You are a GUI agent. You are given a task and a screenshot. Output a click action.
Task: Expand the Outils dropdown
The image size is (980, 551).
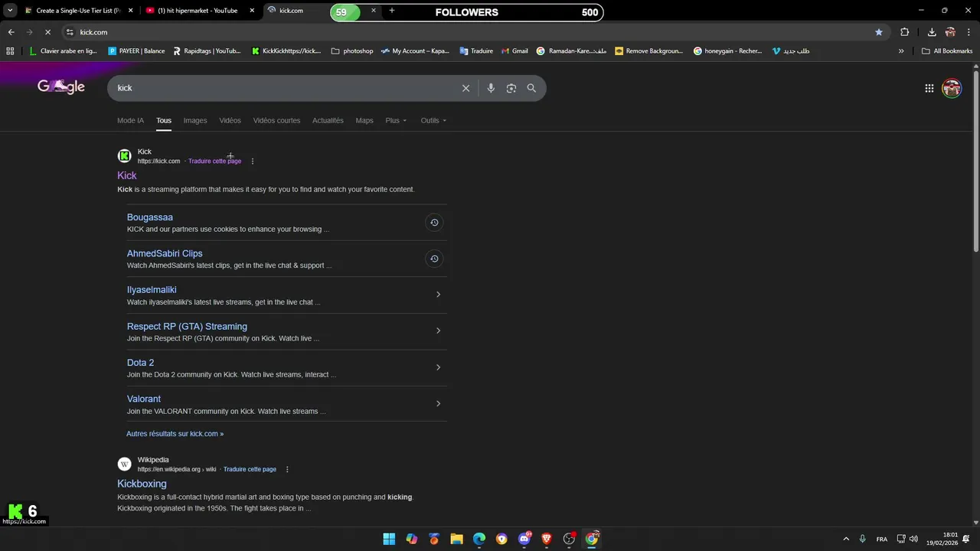[x=433, y=120]
